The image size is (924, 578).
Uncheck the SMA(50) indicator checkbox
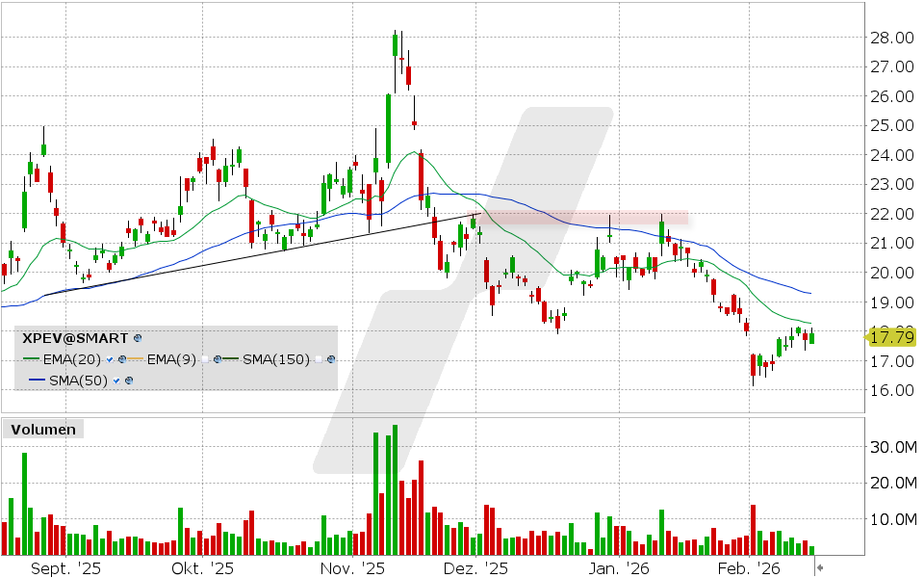[x=116, y=381]
